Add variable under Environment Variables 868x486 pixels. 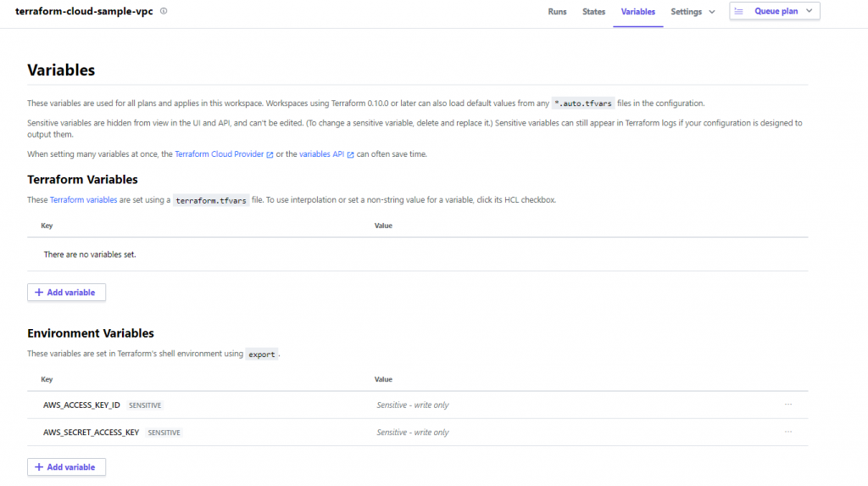click(66, 466)
